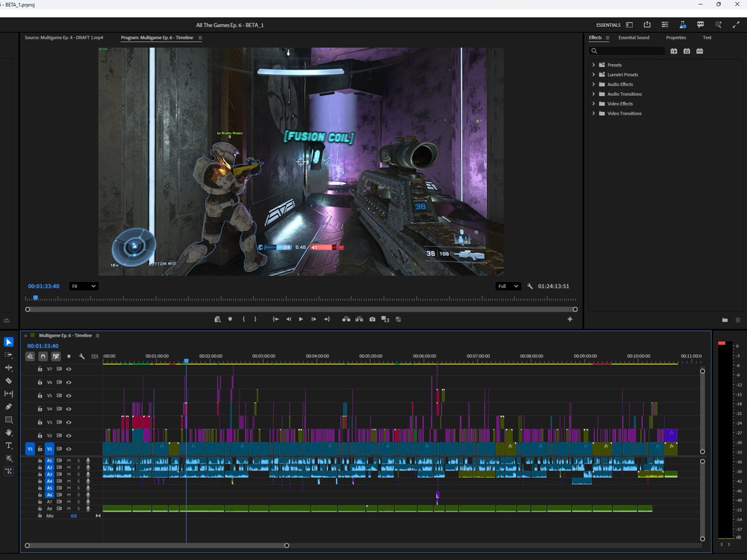Open the Beta flask icon in header
Screen dimensions: 747x560
[x=683, y=25]
